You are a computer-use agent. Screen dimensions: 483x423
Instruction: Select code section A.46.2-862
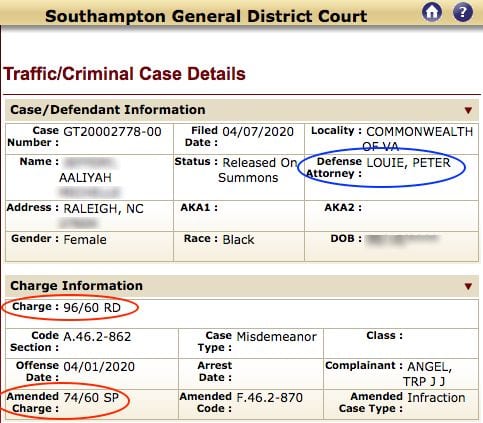point(97,337)
